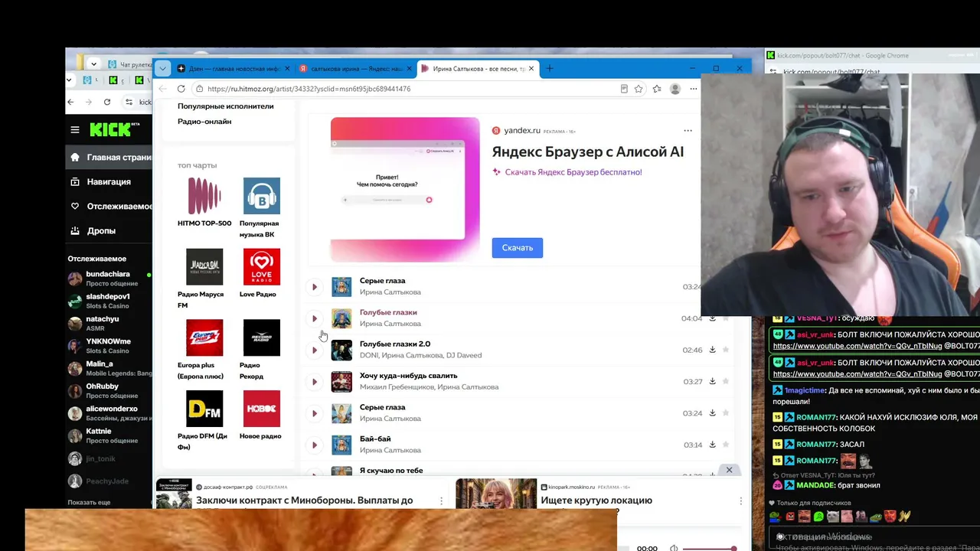Open "Популярные исполнители" menu item
Image resolution: width=980 pixels, height=551 pixels.
(226, 106)
